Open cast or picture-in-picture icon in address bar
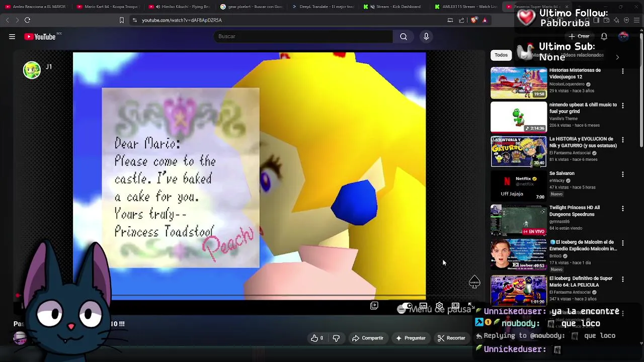The image size is (644, 362). (450, 20)
